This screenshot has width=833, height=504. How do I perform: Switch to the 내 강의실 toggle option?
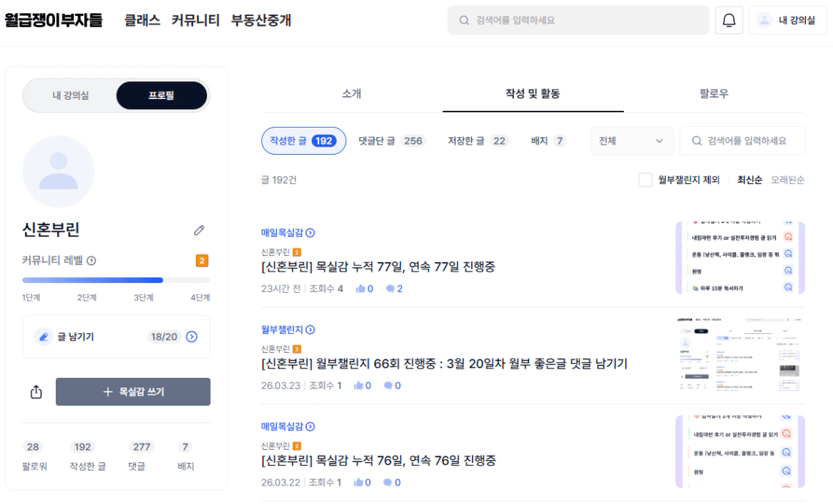70,95
